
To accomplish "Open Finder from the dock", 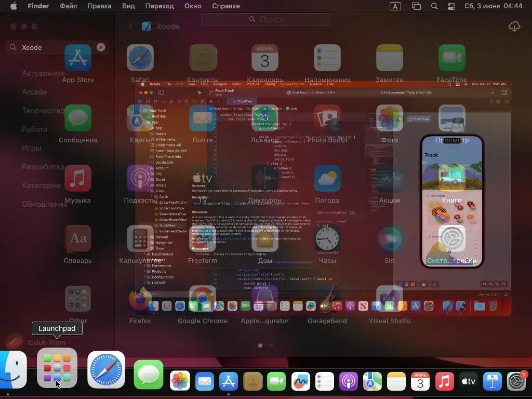I will tap(13, 369).
